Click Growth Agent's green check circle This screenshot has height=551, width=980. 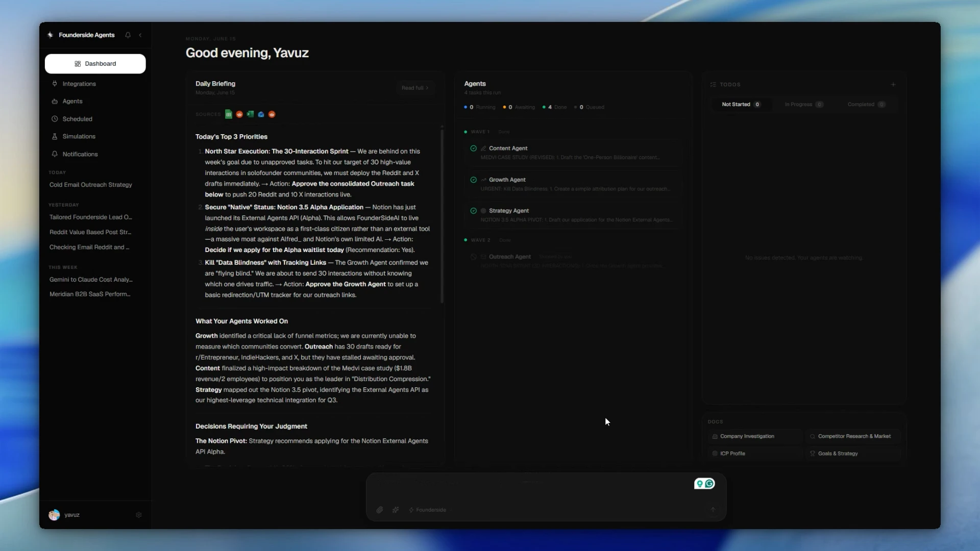pyautogui.click(x=474, y=180)
